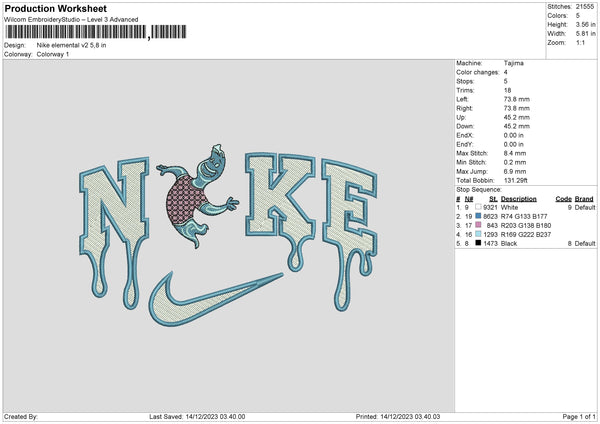Click the Trims value 18
Viewport: 600px width, 424px height.
507,90
